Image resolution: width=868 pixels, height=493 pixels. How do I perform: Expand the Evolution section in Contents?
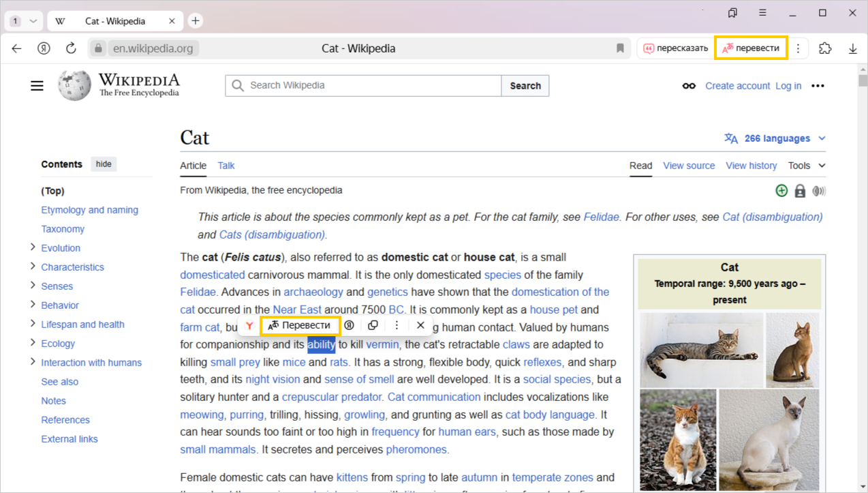click(x=33, y=248)
